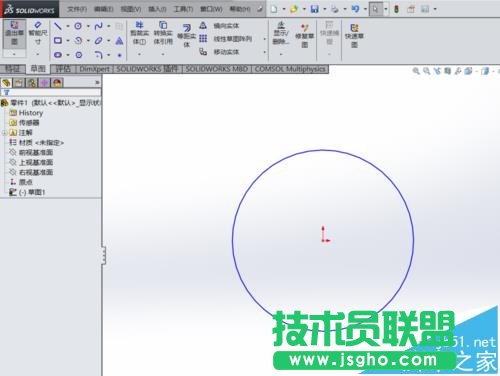This screenshot has height=376, width=500.
Task: Open the Slot tool dropdown arrow
Action: pos(68,55)
